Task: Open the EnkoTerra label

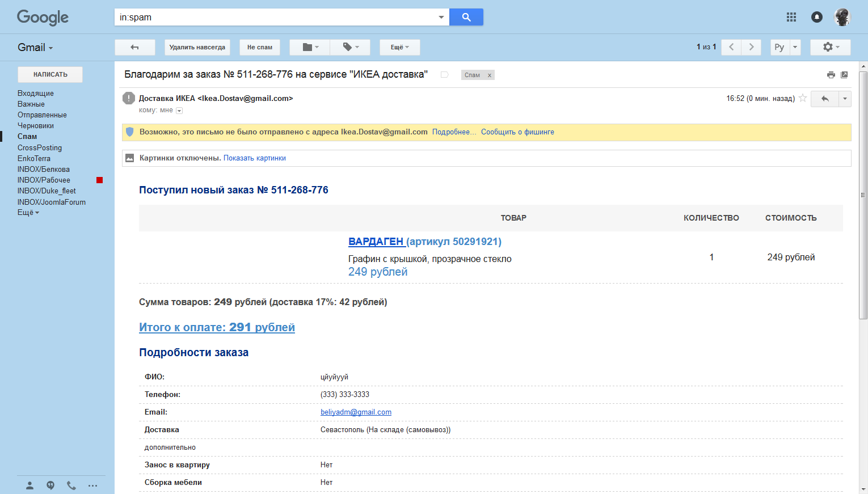Action: [34, 158]
